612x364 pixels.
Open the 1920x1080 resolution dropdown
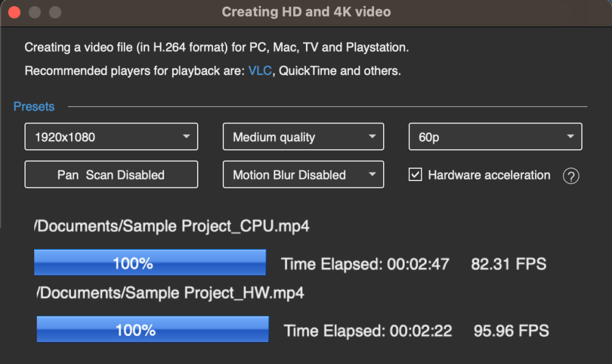(111, 137)
